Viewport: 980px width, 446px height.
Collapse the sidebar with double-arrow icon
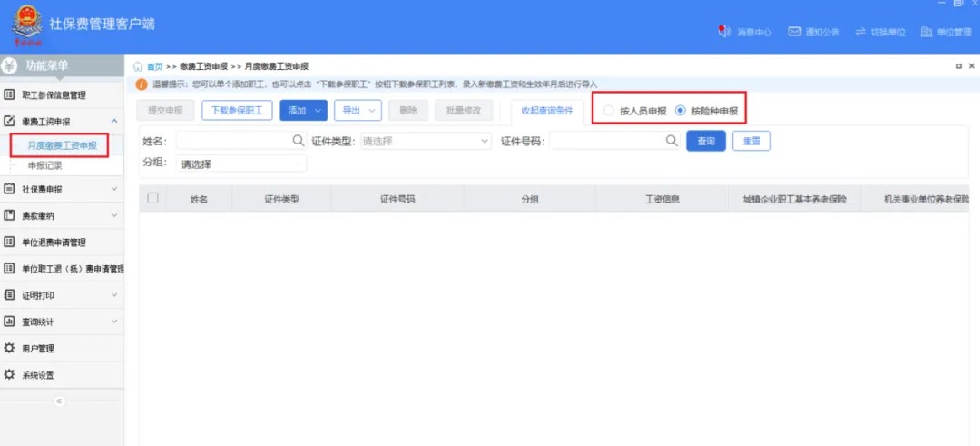point(60,401)
